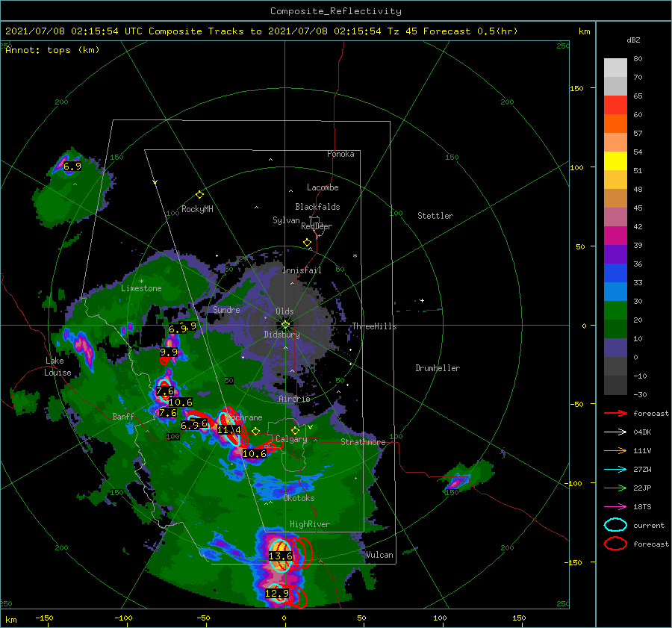The height and width of the screenshot is (628, 672).
Task: Click the red forecast ellipse legend icon
Action: [615, 544]
